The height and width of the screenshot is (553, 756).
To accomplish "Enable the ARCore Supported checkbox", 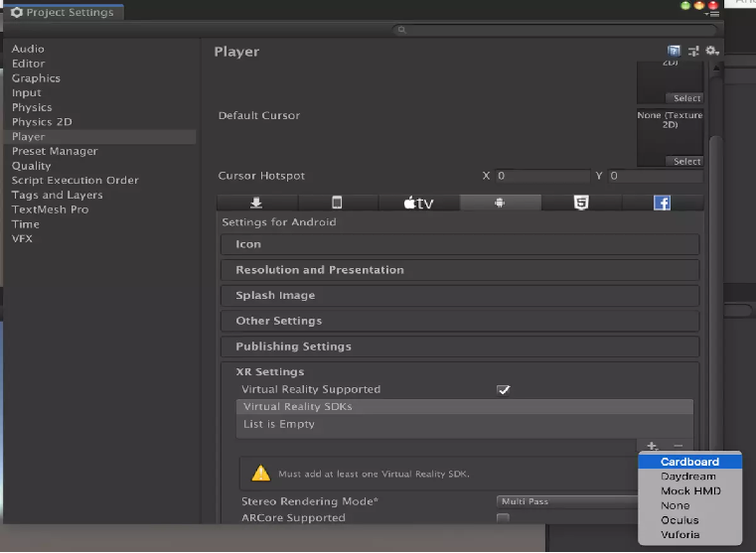I will pyautogui.click(x=503, y=518).
